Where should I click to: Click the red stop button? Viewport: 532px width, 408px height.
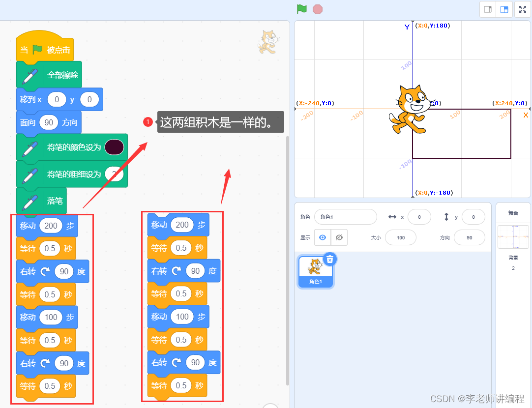(x=318, y=9)
